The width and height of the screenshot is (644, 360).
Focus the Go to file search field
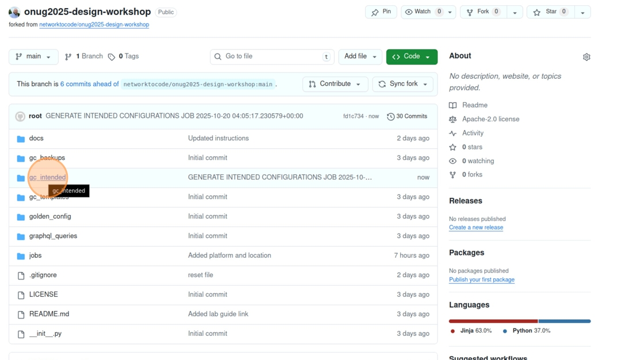[272, 57]
